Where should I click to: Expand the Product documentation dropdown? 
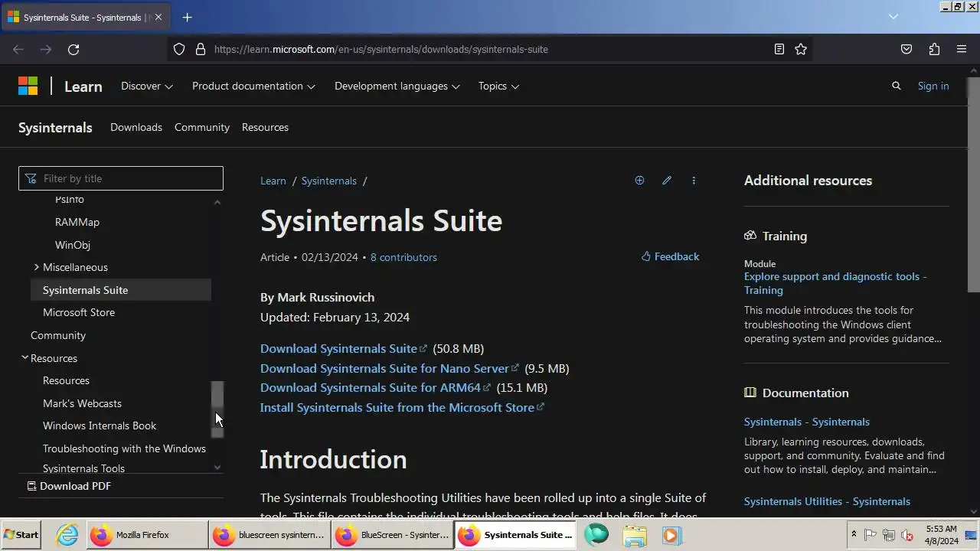pyautogui.click(x=253, y=86)
